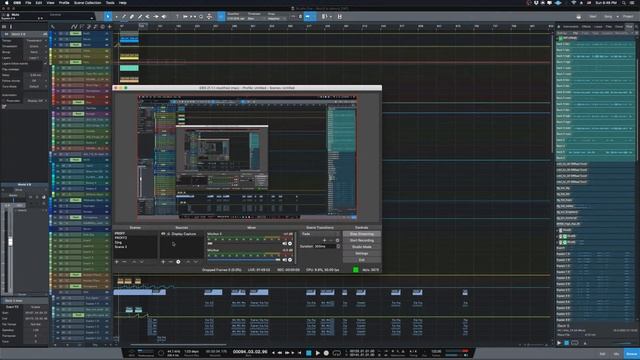Image resolution: width=640 pixels, height=360 pixels.
Task: Switch to the Project page at top right
Action: (x=628, y=17)
